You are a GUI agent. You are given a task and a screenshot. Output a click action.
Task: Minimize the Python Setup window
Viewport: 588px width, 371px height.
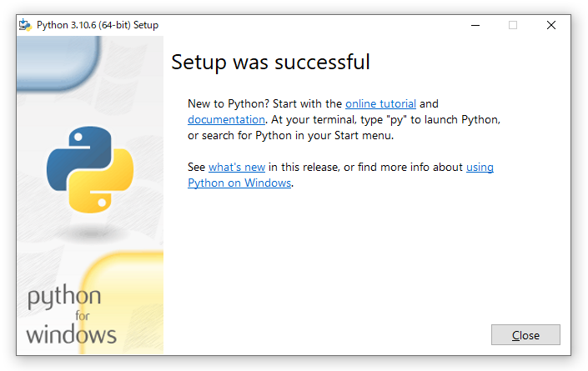tap(475, 25)
